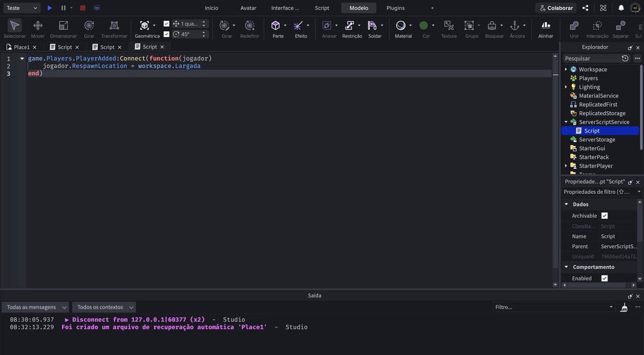Screen dimensions: 644x355
Task: Click the Grupo icon
Action: tap(469, 25)
